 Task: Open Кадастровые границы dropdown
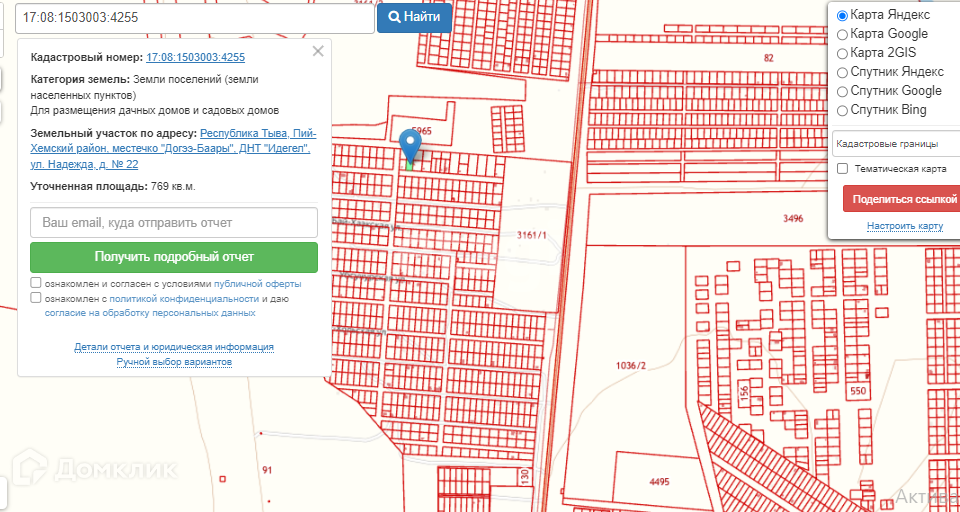[895, 144]
